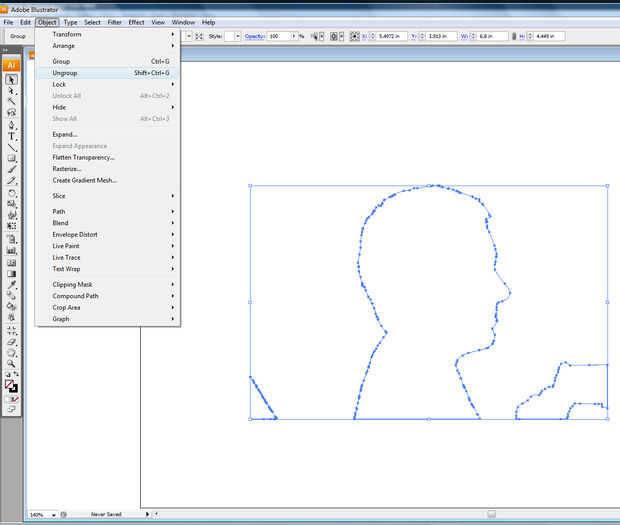Select the Selection (black arrow) tool

click(12, 79)
